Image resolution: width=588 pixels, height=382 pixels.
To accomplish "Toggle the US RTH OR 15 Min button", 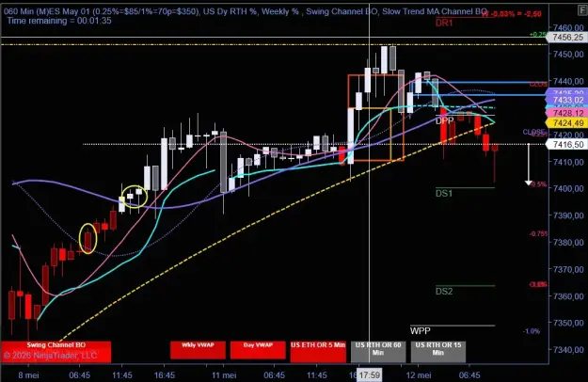I will [438, 352].
